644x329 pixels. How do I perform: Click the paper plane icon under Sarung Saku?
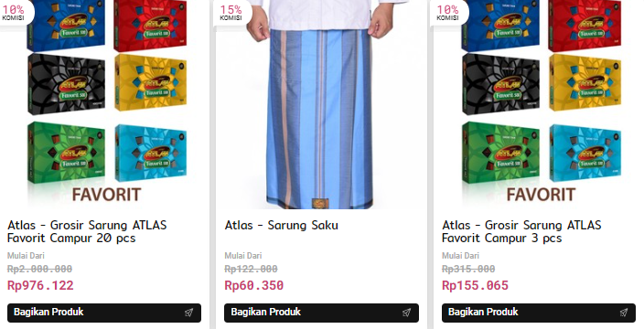(x=406, y=313)
